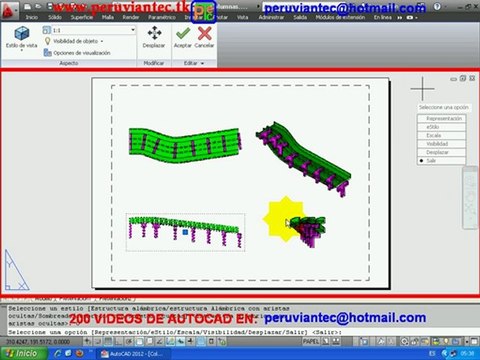Screen dimensions: 480x360
Task: Open the Malla ribbon tab
Action: click(x=108, y=17)
